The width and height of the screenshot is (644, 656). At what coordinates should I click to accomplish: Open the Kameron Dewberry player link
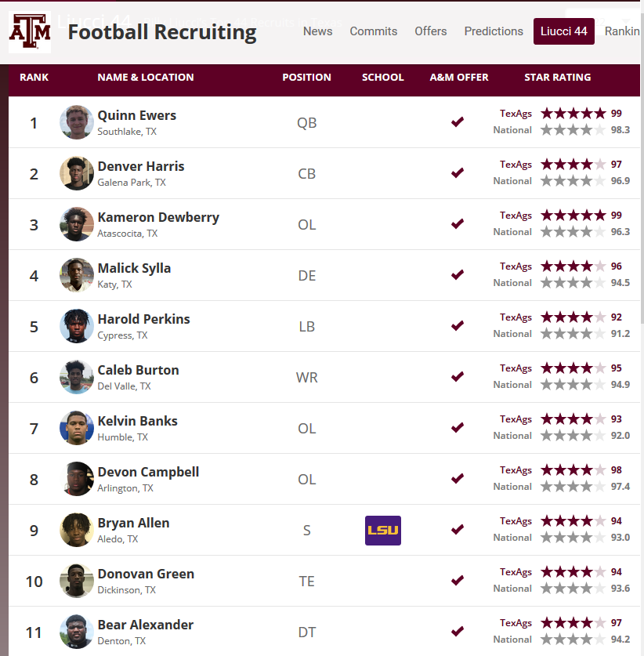(x=158, y=217)
